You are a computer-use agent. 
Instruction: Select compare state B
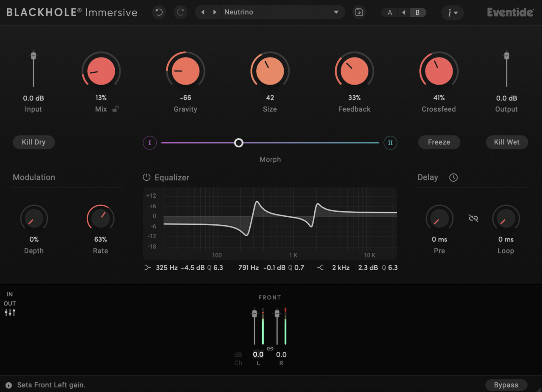tap(418, 13)
